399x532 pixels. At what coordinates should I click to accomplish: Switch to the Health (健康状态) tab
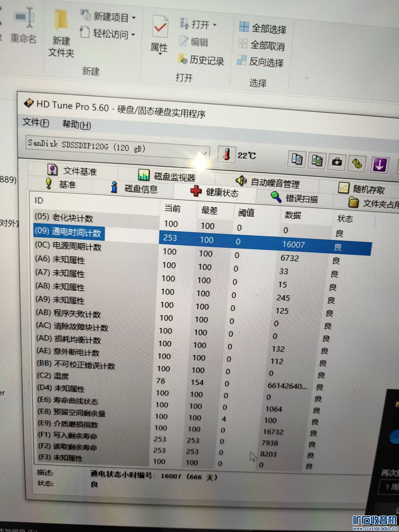[215, 191]
